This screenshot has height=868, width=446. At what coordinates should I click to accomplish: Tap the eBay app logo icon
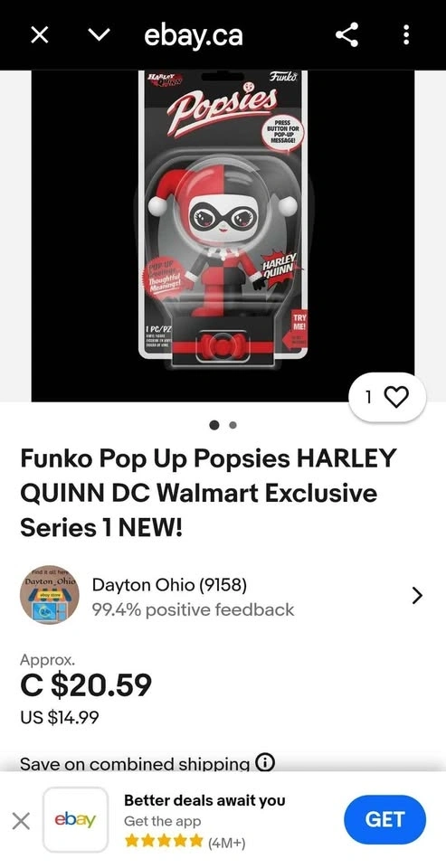pyautogui.click(x=75, y=820)
